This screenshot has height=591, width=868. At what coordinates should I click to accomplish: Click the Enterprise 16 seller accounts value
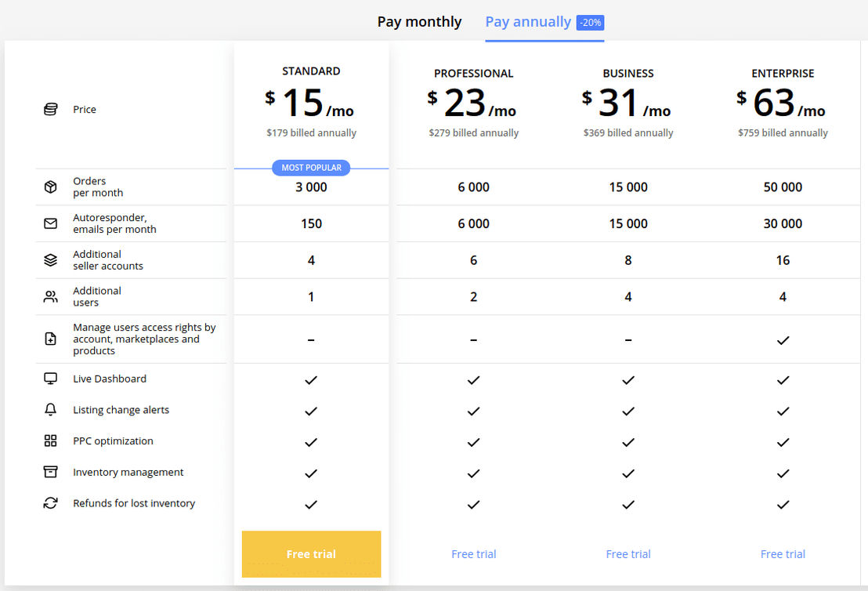tap(783, 260)
